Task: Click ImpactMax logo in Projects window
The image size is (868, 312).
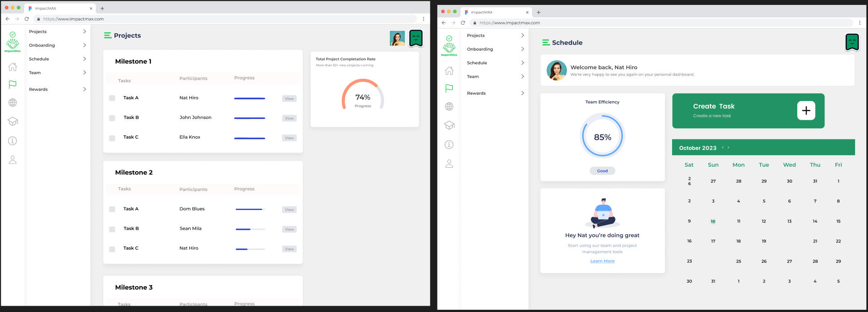Action: (x=13, y=42)
